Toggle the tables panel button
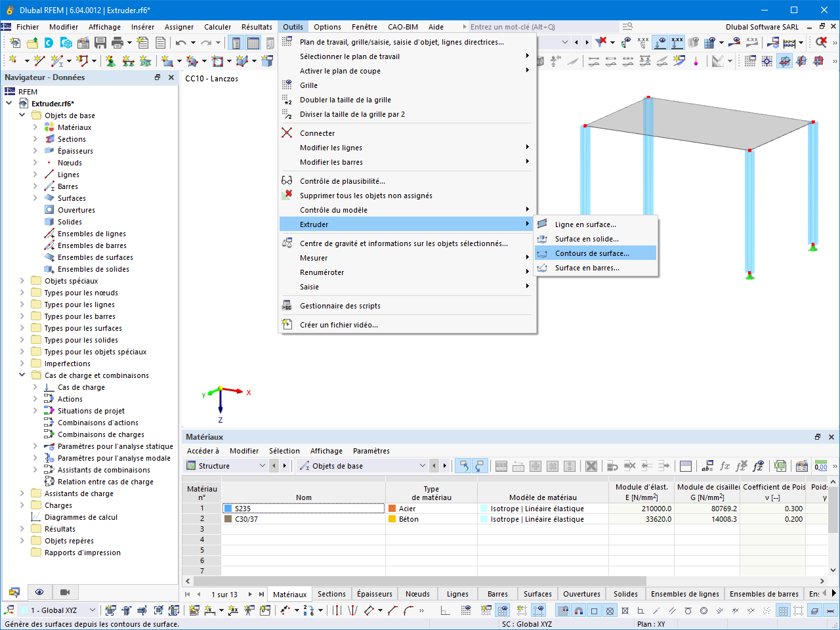840x630 pixels. 253,43
